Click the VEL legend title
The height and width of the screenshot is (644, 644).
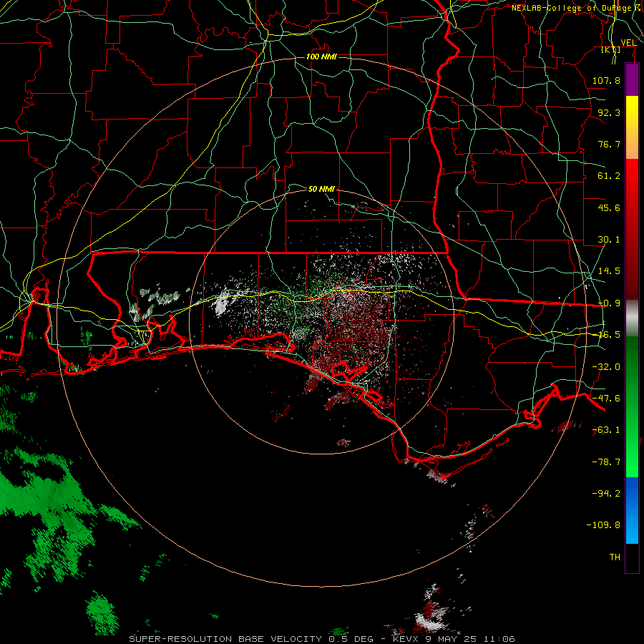click(628, 42)
